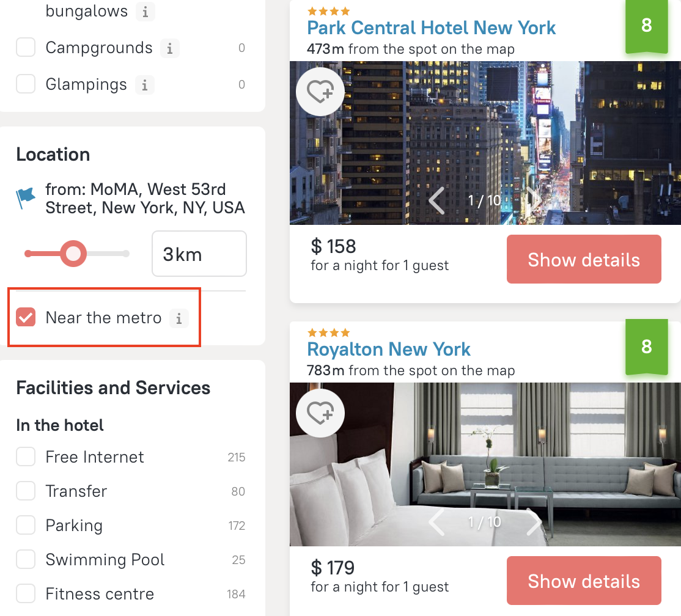Open info icon beside Near the metro
The image size is (681, 616).
click(x=179, y=318)
